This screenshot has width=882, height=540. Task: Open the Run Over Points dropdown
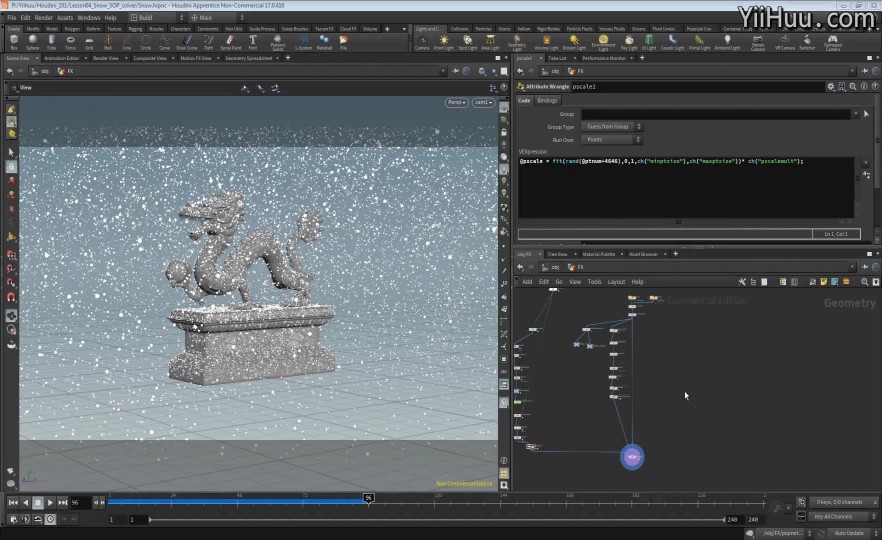[611, 140]
